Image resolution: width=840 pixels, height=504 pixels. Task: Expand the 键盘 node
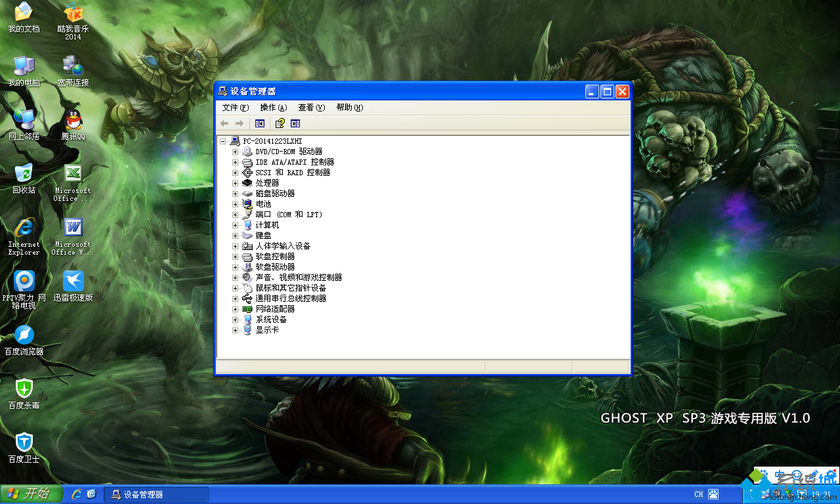click(x=236, y=236)
